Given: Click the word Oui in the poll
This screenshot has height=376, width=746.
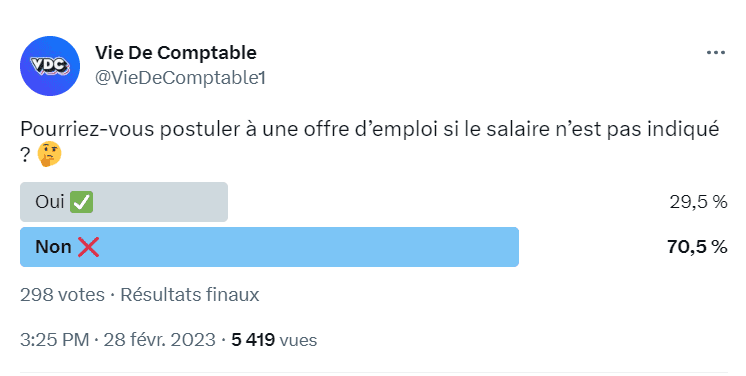Looking at the screenshot, I should [50, 202].
